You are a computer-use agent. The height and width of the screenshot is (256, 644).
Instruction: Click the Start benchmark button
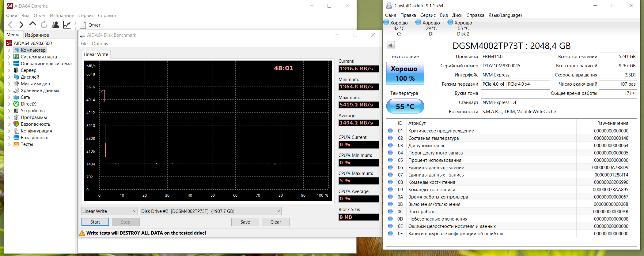95,222
